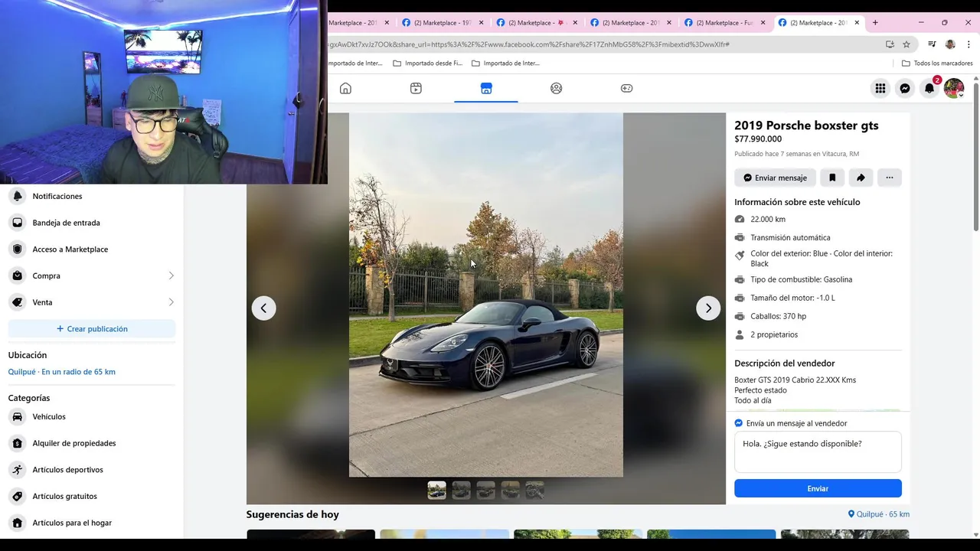The image size is (980, 551).
Task: Open Bandeja de entrada
Action: [x=92, y=223]
